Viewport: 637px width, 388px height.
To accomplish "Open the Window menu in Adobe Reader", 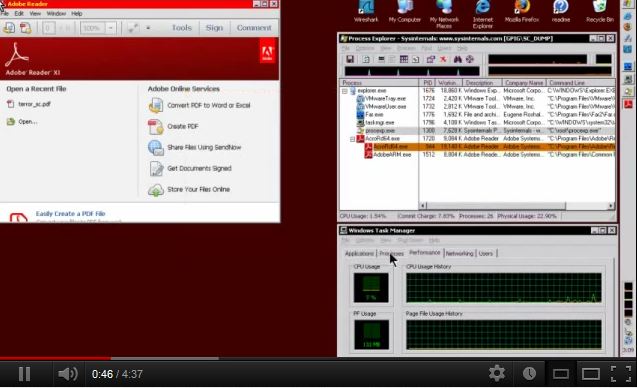I will (x=56, y=13).
